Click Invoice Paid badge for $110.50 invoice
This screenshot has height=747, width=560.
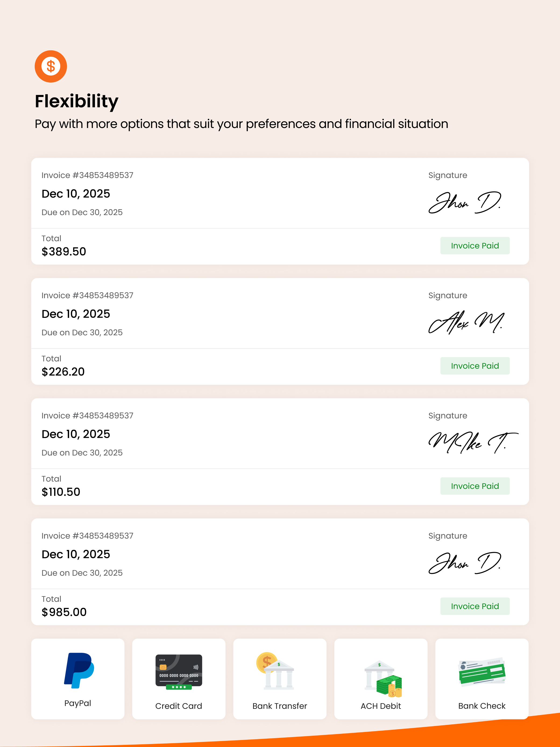tap(475, 486)
